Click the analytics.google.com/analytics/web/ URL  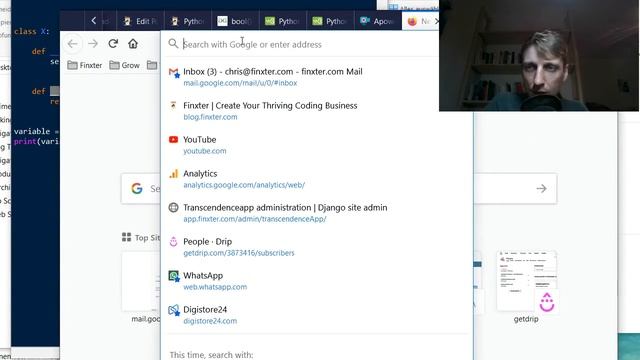(x=244, y=185)
